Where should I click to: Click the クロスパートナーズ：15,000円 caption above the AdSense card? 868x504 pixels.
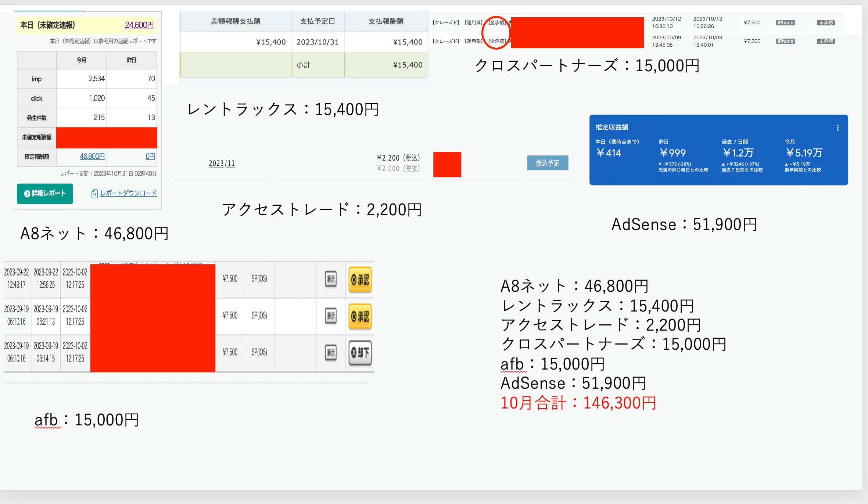[587, 66]
